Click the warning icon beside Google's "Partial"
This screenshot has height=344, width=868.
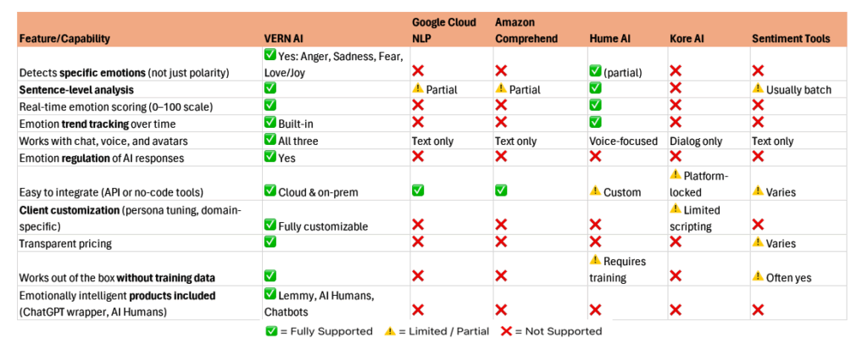[x=418, y=89]
